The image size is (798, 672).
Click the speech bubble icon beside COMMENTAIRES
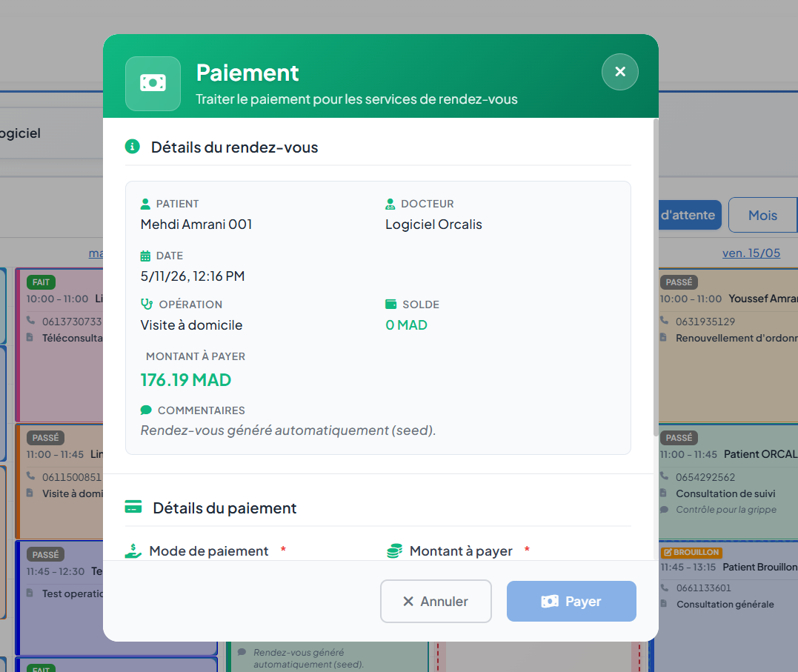click(x=146, y=410)
